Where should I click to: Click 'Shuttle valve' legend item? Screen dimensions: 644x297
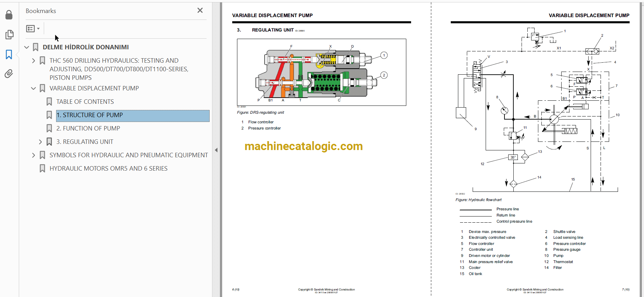coord(564,232)
